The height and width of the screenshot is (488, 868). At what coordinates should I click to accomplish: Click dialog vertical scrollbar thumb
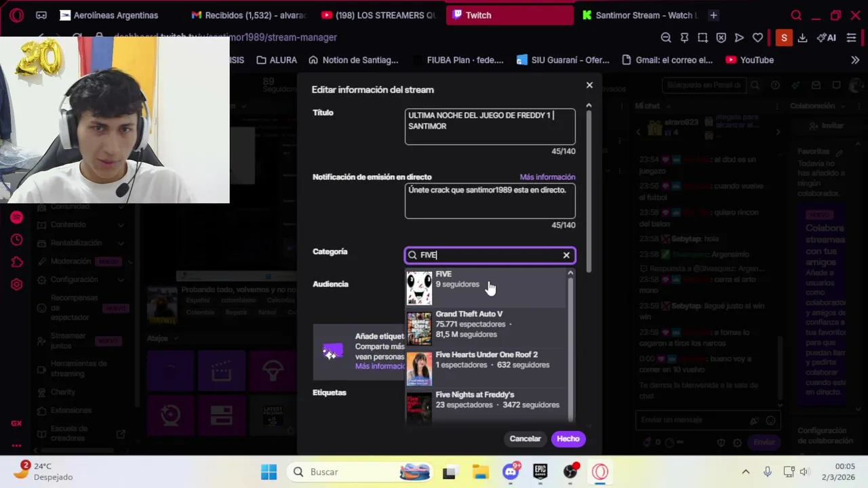[589, 193]
